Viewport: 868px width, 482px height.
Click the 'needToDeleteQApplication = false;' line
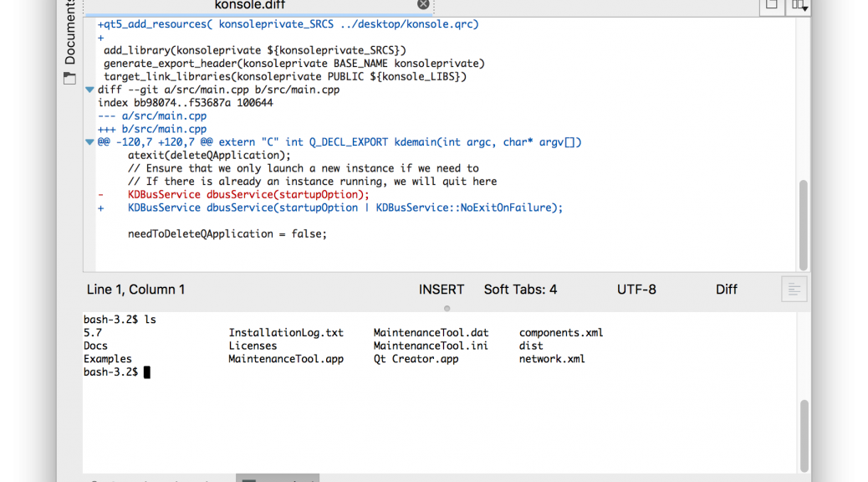(227, 233)
